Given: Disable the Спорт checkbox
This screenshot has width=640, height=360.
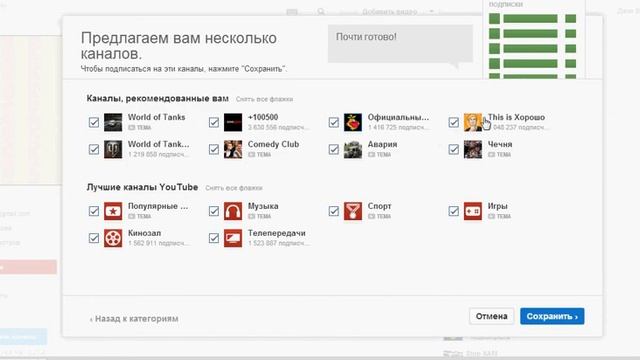Looking at the screenshot, I should [x=334, y=211].
